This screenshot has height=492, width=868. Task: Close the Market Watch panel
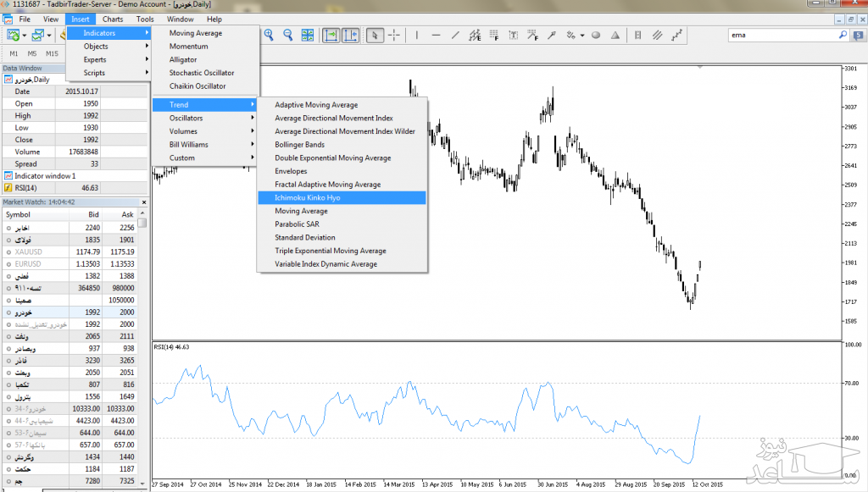(x=143, y=202)
